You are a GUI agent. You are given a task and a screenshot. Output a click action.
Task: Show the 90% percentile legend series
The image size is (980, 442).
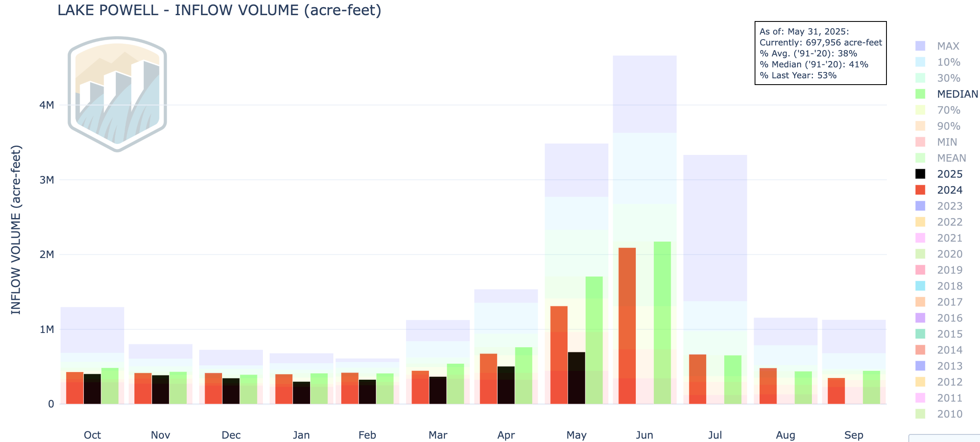point(948,126)
